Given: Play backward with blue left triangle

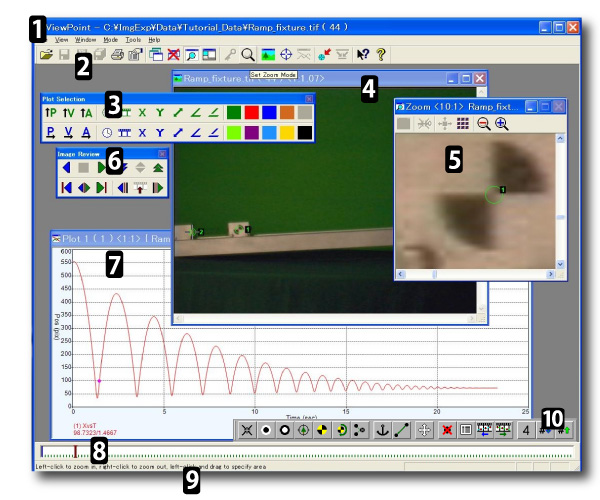Looking at the screenshot, I should point(66,168).
